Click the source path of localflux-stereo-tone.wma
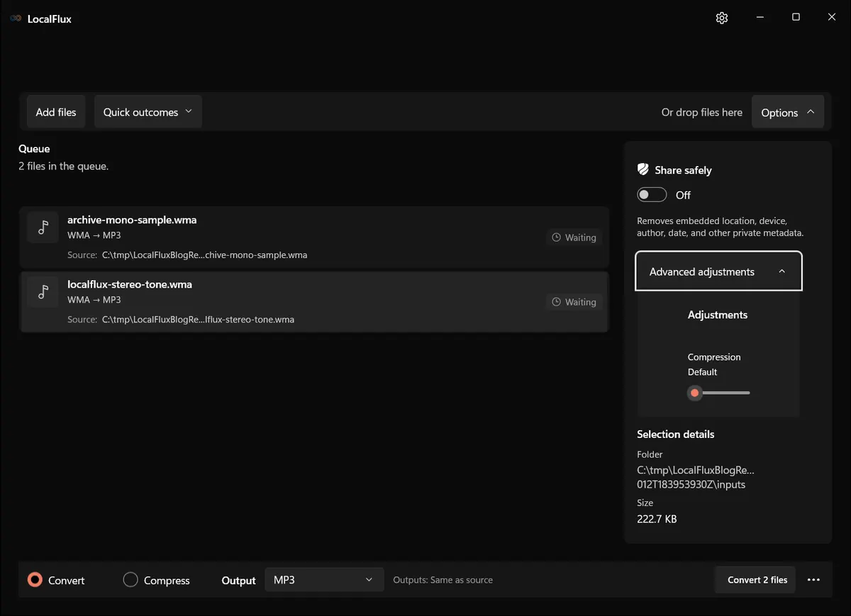The image size is (851, 616). pos(198,320)
